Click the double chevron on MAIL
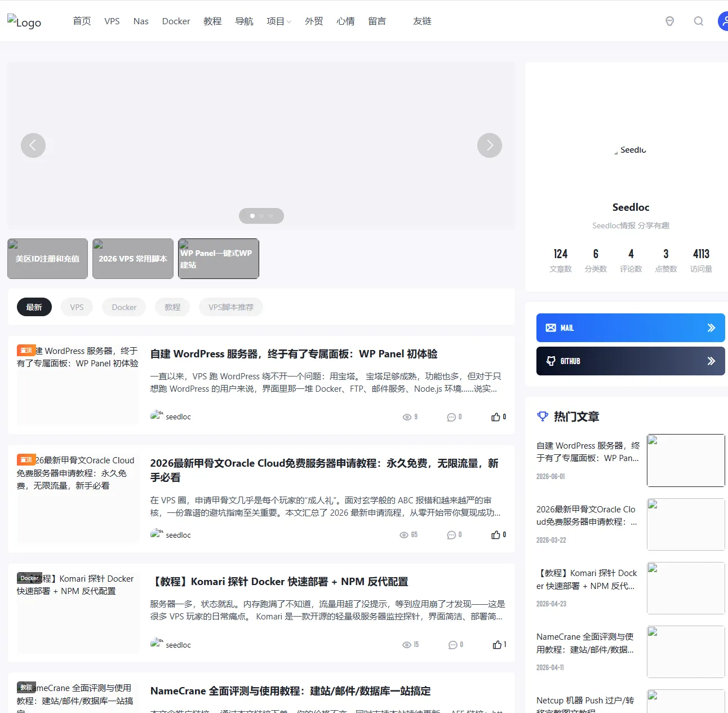Viewport: 728px width, 713px height. point(711,328)
